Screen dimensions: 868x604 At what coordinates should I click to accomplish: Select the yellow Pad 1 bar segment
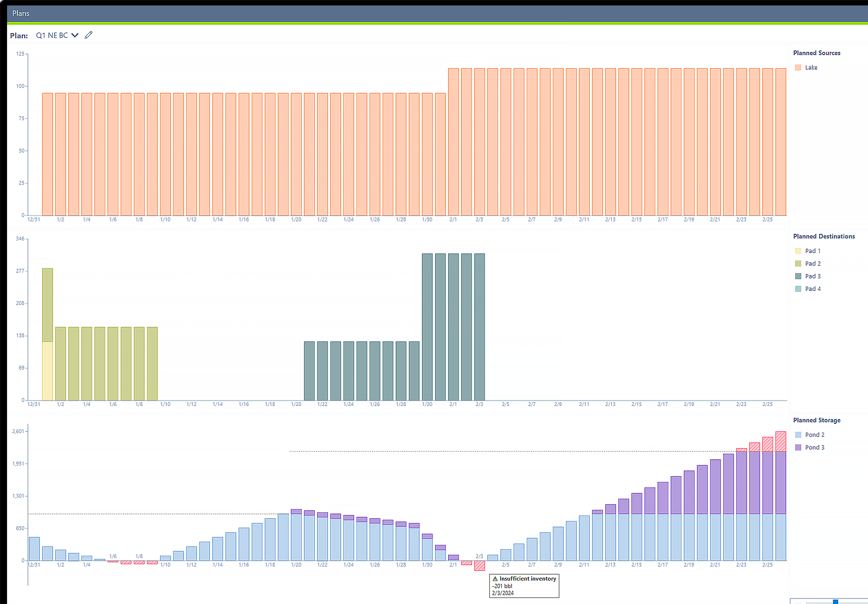click(48, 371)
